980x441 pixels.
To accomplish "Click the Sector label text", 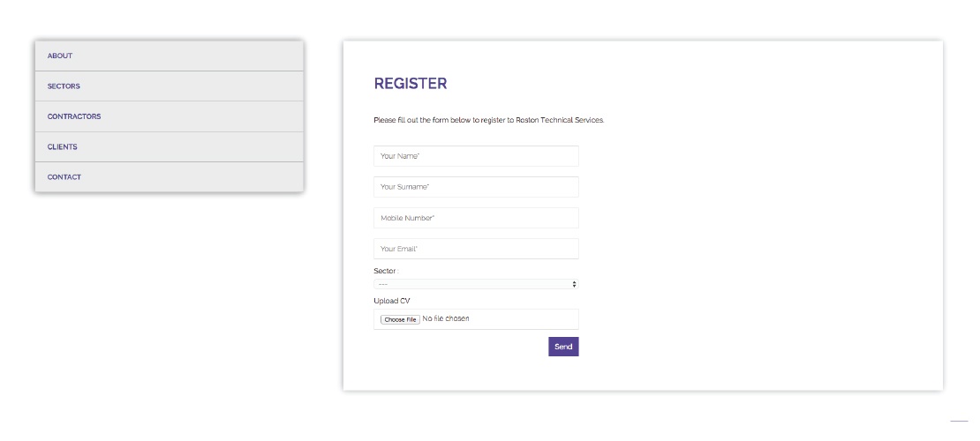I will (386, 271).
